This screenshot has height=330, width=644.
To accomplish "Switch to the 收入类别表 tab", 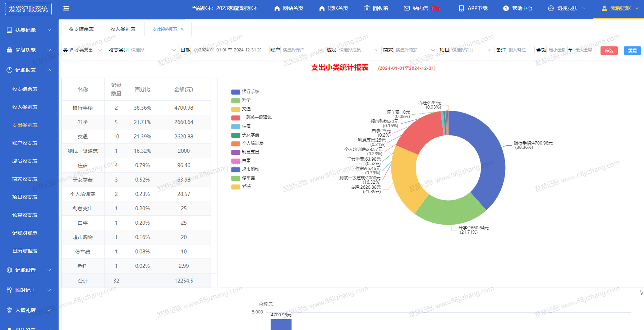I will (123, 29).
